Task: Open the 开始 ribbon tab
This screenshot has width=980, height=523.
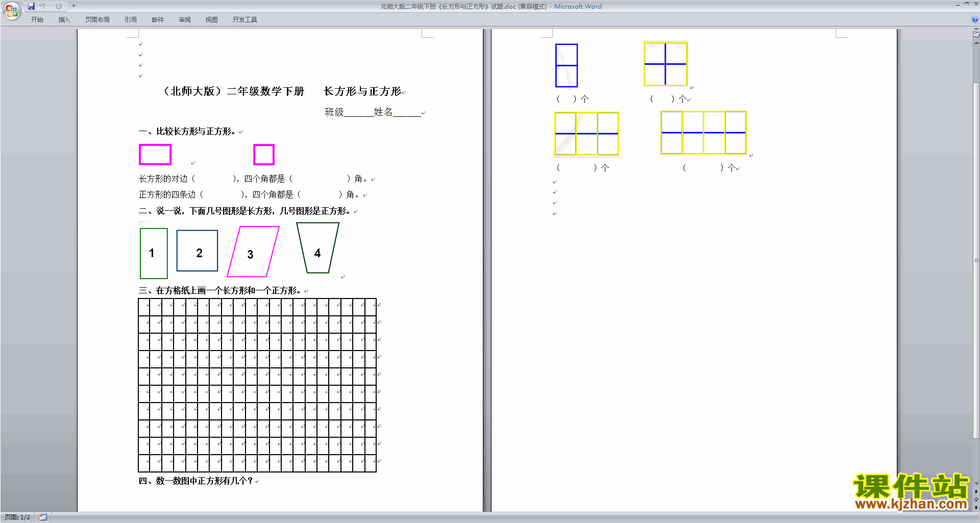Action: click(37, 20)
